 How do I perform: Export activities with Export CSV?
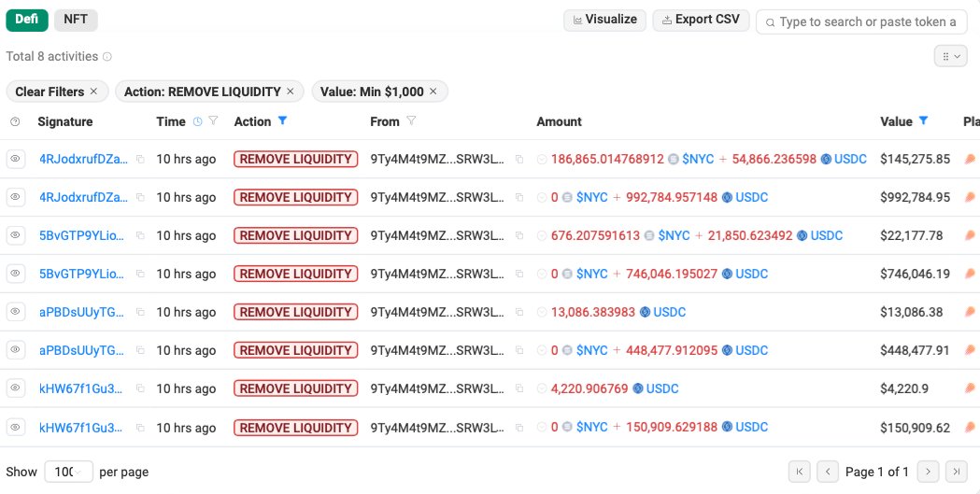(701, 20)
